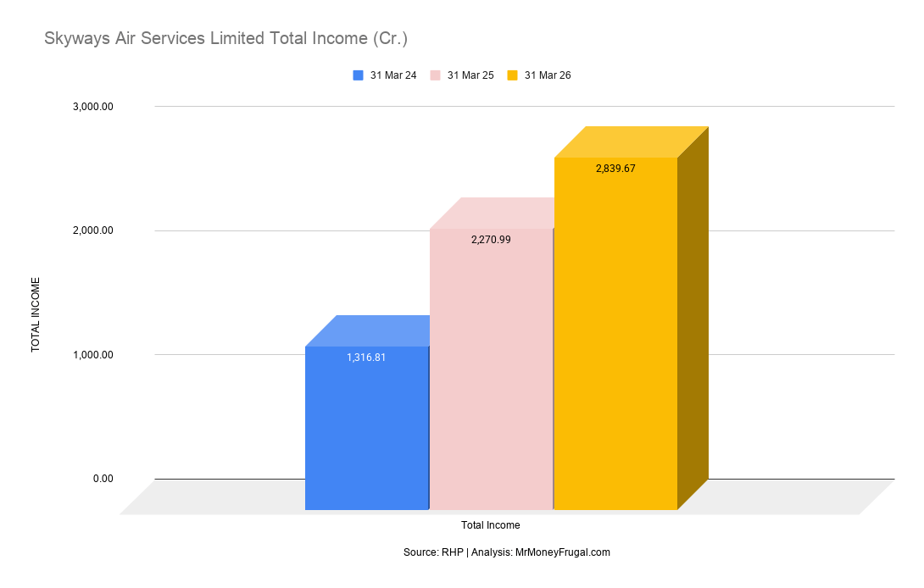Click the pink bar labeled 2,270.99
The image size is (924, 588).
pyautogui.click(x=491, y=369)
